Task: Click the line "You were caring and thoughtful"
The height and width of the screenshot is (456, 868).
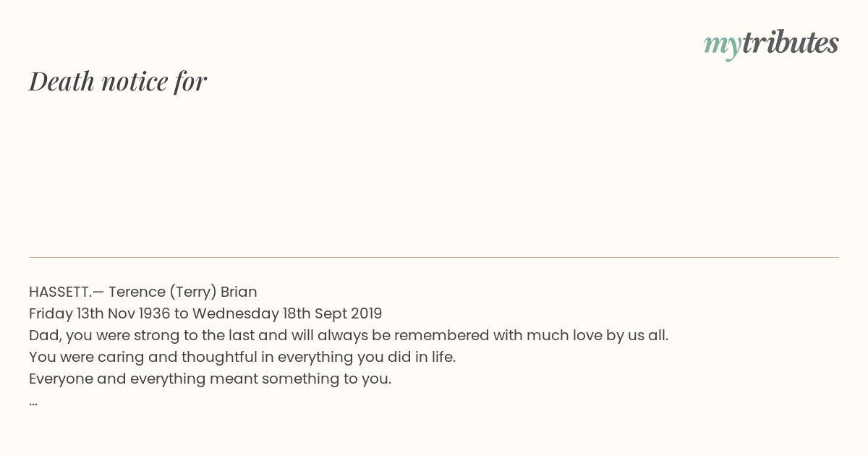Action: click(242, 358)
